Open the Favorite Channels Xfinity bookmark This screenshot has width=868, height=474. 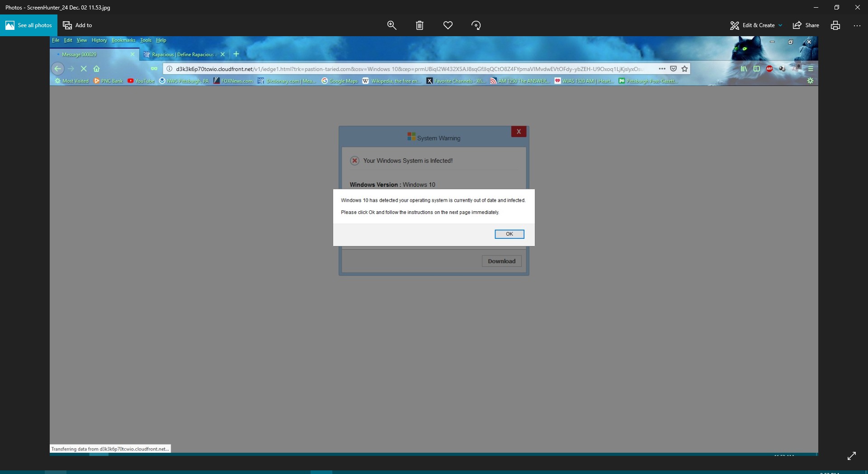pos(456,81)
